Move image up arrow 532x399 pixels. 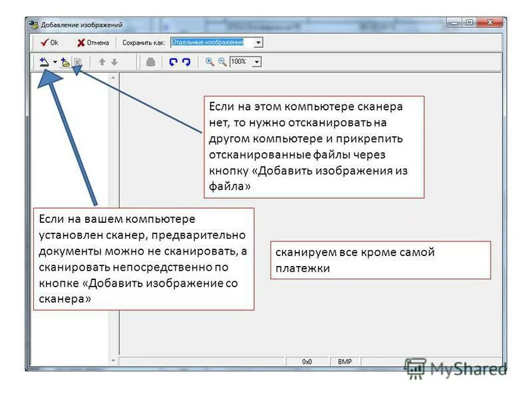(x=102, y=62)
